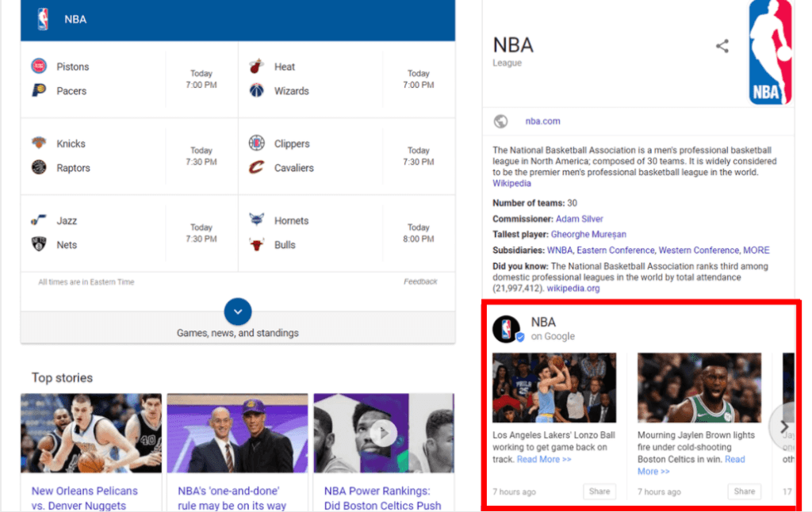The width and height of the screenshot is (812, 512).
Task: Open the Jaylen Brown post photo
Action: tap(699, 388)
